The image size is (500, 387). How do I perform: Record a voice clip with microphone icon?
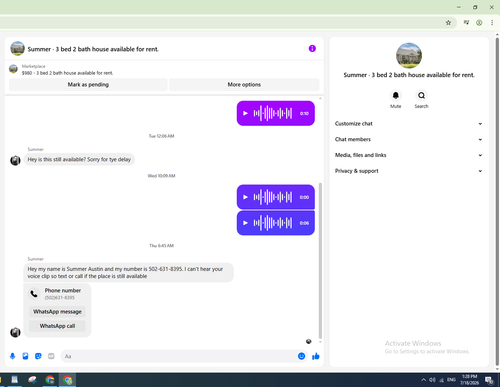coord(13,356)
